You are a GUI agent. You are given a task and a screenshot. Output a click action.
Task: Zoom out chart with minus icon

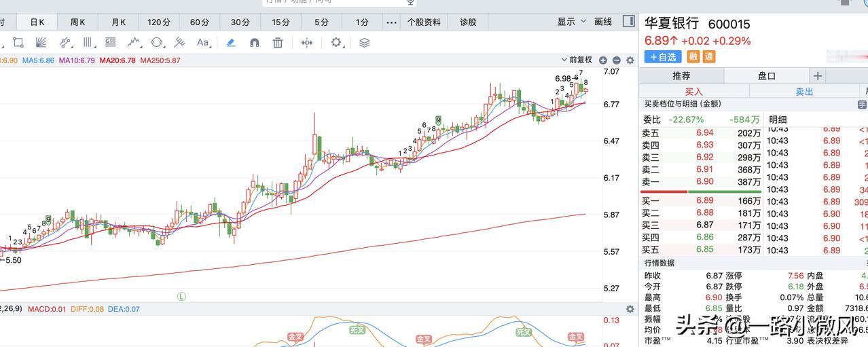tap(617, 60)
